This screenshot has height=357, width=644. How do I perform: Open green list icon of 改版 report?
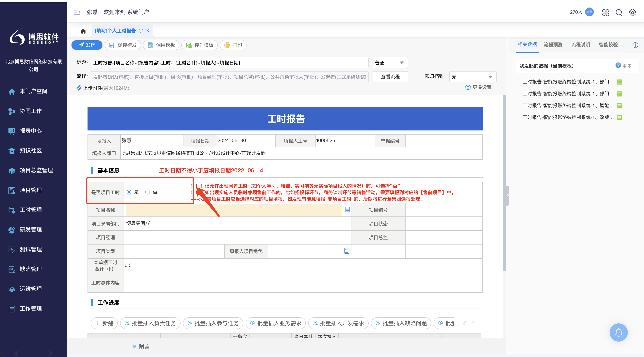[x=619, y=117]
